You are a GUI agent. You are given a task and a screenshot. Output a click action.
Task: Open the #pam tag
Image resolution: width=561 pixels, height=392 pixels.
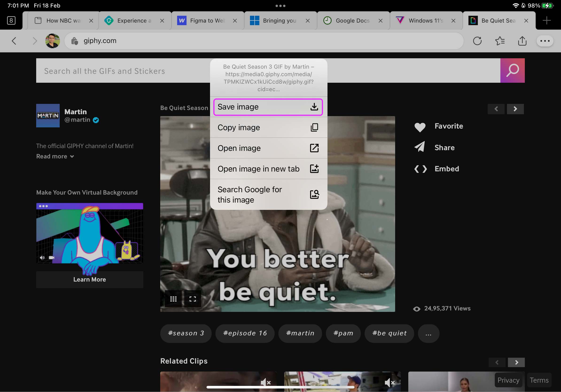pos(343,333)
